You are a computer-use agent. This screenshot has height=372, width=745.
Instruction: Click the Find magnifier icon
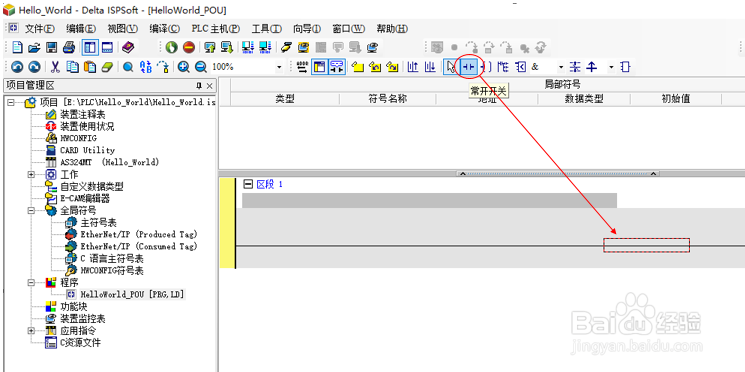[x=128, y=67]
